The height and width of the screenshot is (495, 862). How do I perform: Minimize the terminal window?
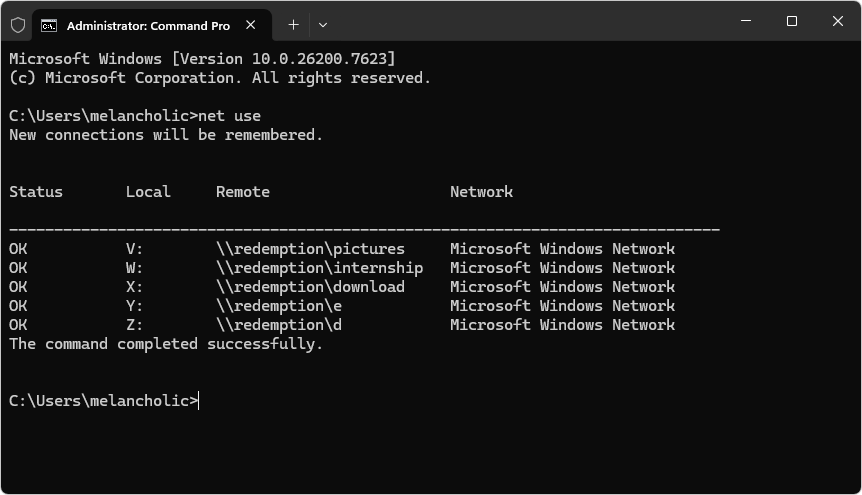pos(746,21)
